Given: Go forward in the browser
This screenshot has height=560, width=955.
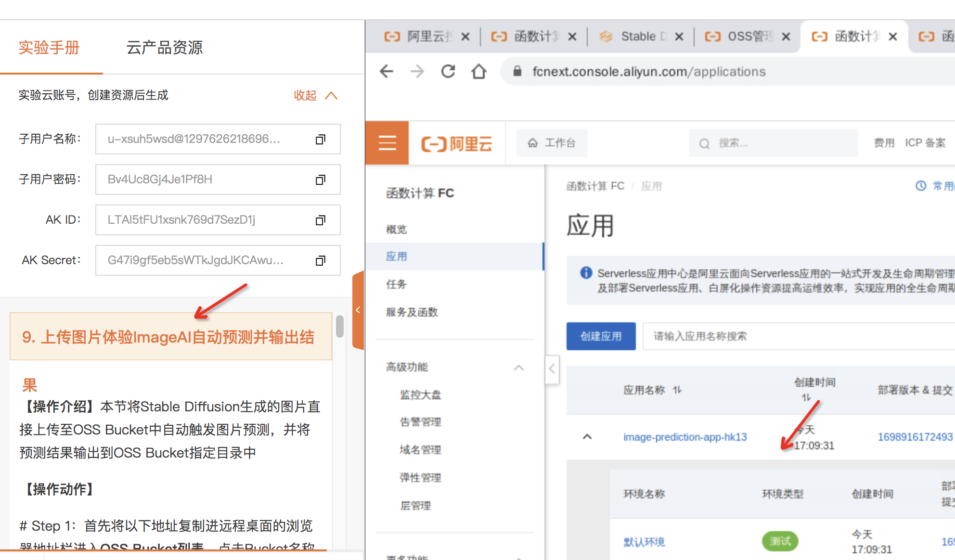Looking at the screenshot, I should [417, 72].
